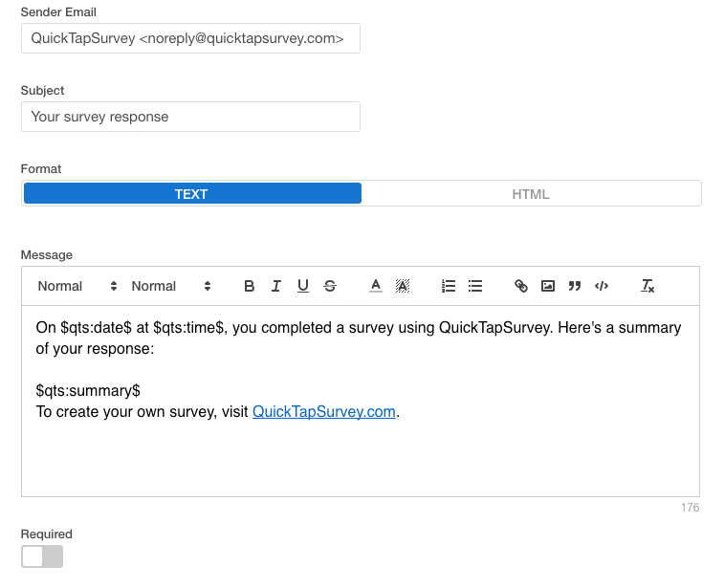Clear text formatting
The width and height of the screenshot is (724, 588).
tap(647, 286)
